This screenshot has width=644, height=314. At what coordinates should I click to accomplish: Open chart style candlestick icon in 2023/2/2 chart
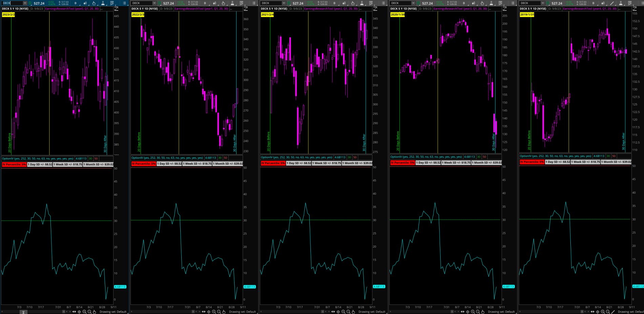point(85,3)
